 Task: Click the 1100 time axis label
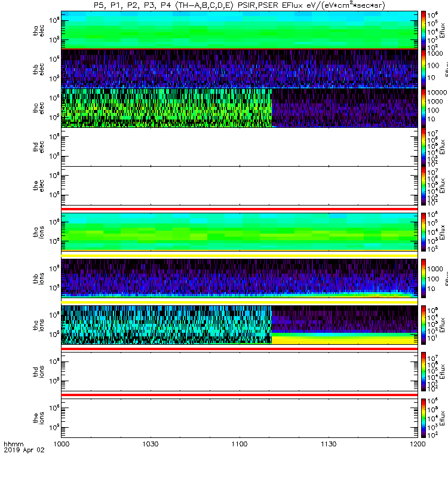pos(240,444)
